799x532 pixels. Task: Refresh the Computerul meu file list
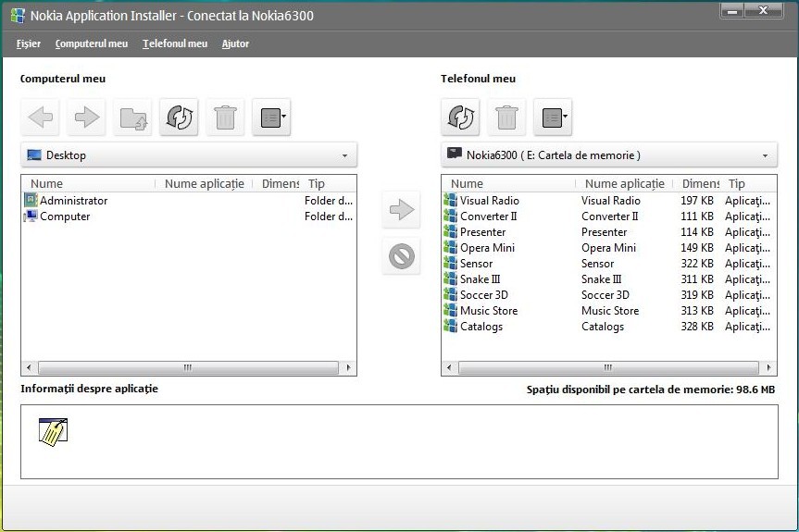[x=179, y=118]
